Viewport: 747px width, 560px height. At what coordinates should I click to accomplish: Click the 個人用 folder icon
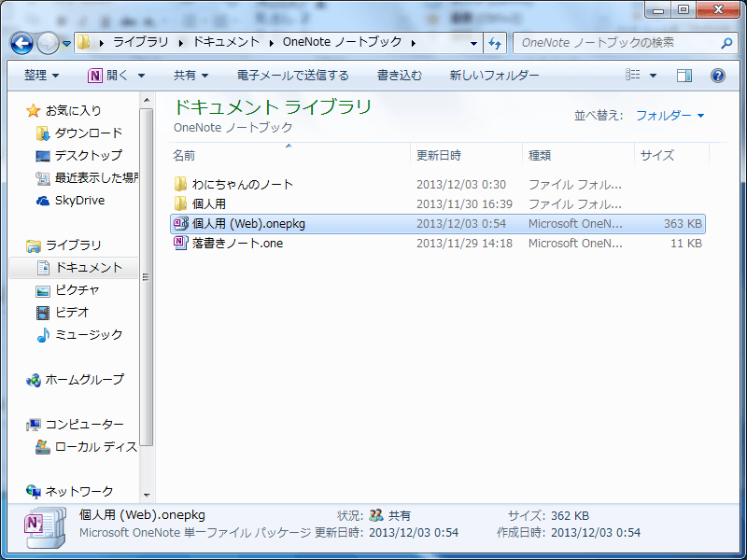(180, 203)
